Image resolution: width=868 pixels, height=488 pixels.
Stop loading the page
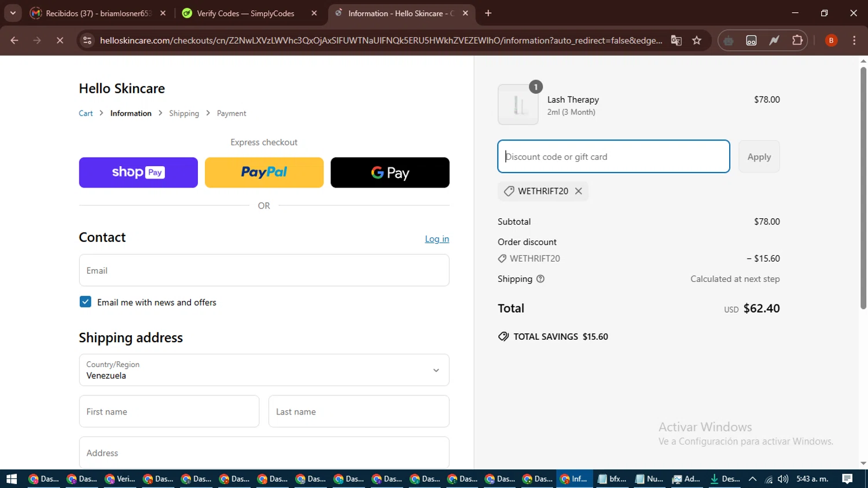(60, 41)
